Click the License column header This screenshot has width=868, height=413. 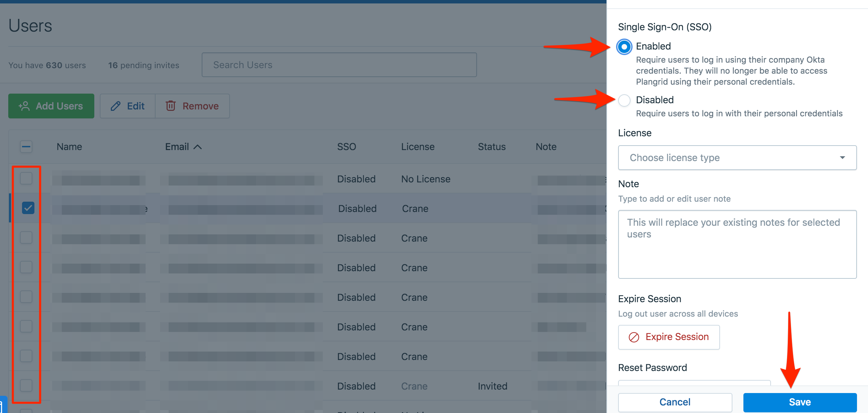[x=418, y=147]
